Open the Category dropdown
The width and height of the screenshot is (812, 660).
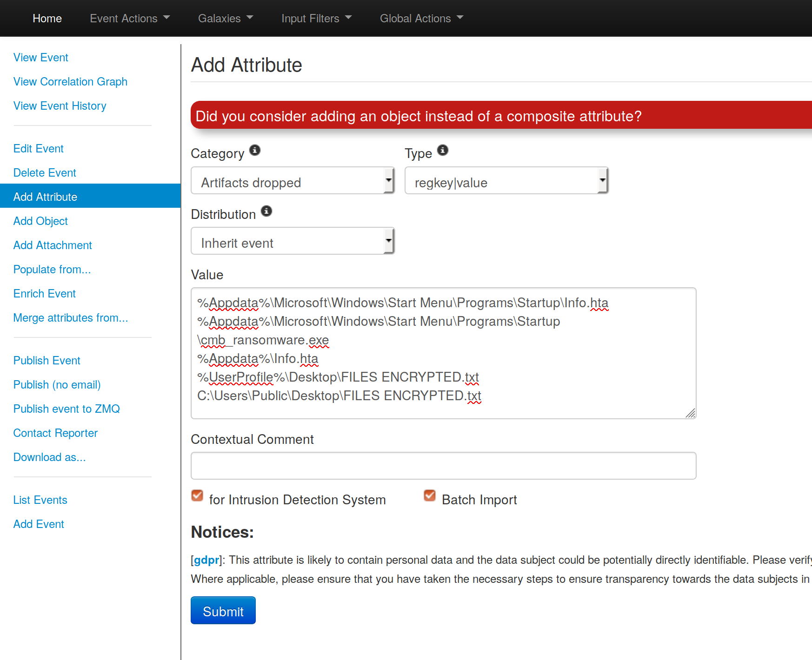click(x=293, y=181)
